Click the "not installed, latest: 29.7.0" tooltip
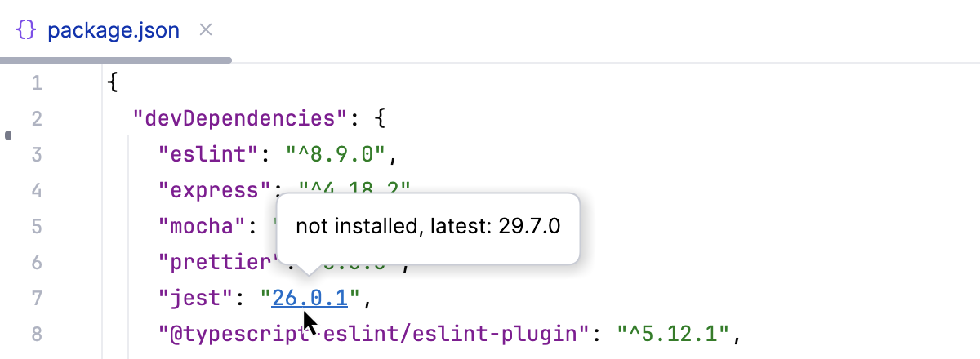This screenshot has width=980, height=359. point(428,227)
